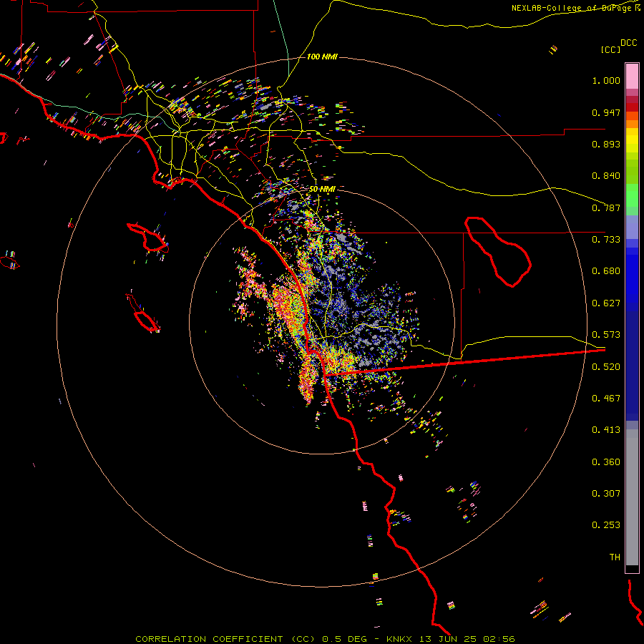
Task: Click the DCC label above the color scale
Action: [x=628, y=42]
